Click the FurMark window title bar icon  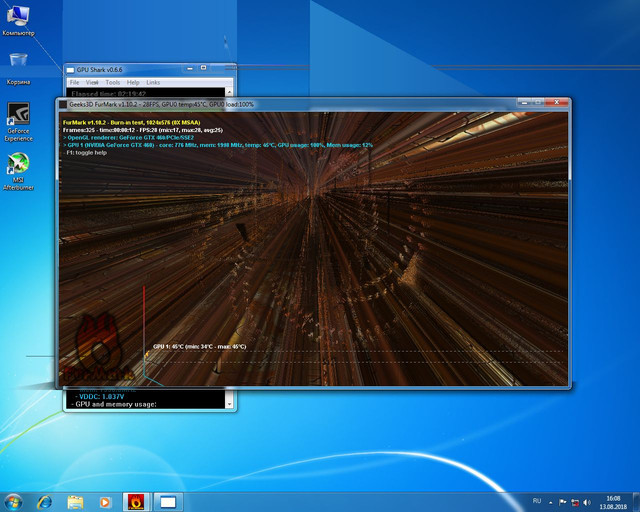[x=63, y=105]
